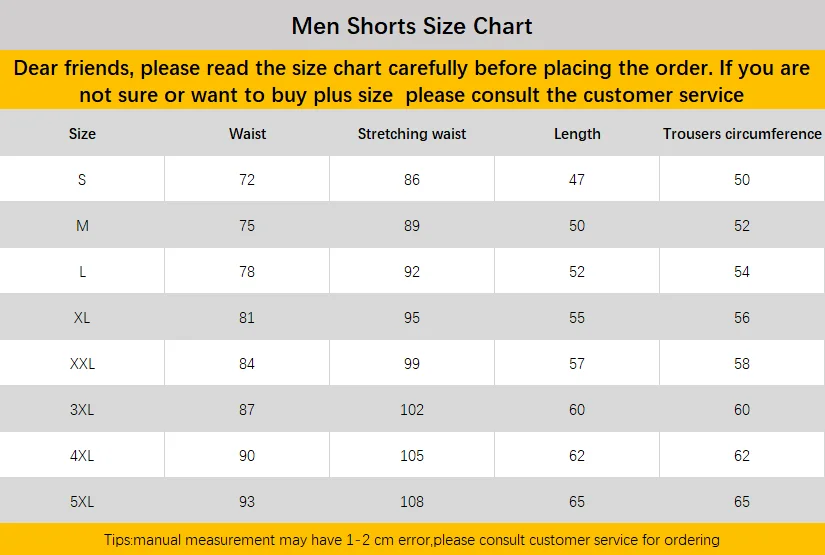825x555 pixels.
Task: Click length value 47
Action: (577, 179)
